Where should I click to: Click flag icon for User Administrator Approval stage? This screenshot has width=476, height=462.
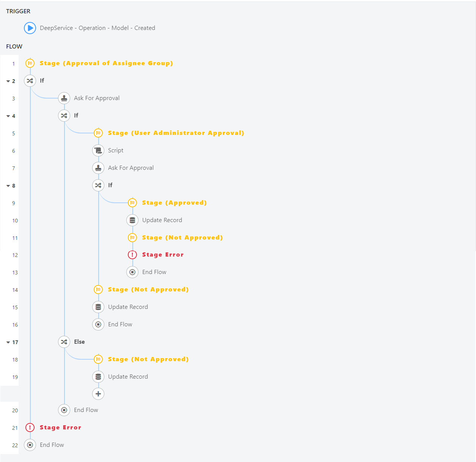[98, 133]
